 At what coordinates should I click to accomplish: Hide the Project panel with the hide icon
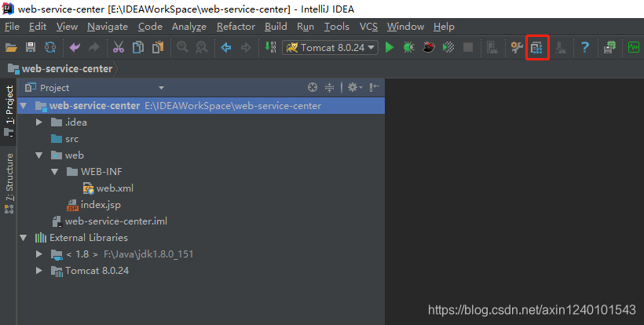pos(374,87)
